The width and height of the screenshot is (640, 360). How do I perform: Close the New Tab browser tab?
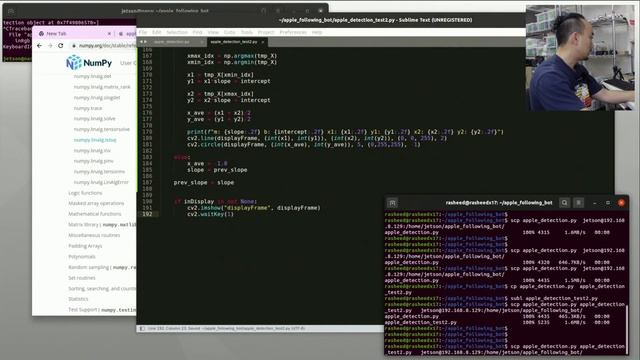pos(109,33)
